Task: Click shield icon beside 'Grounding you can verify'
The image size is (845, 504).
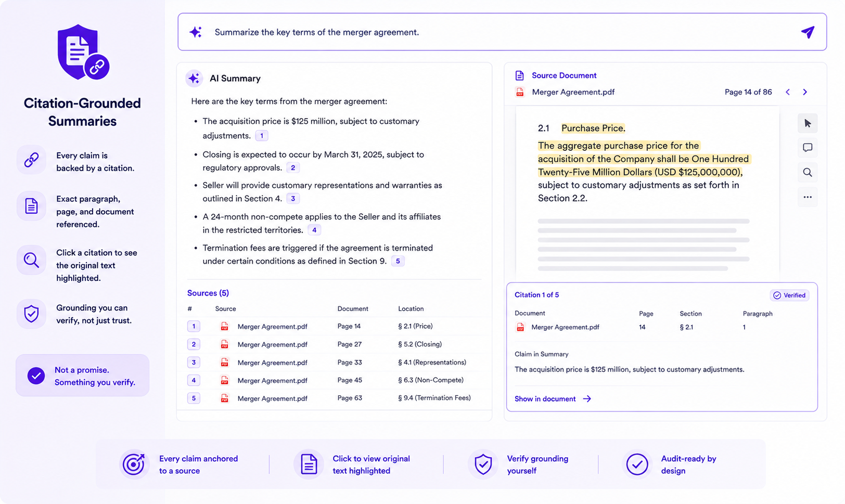Action: pos(31,314)
